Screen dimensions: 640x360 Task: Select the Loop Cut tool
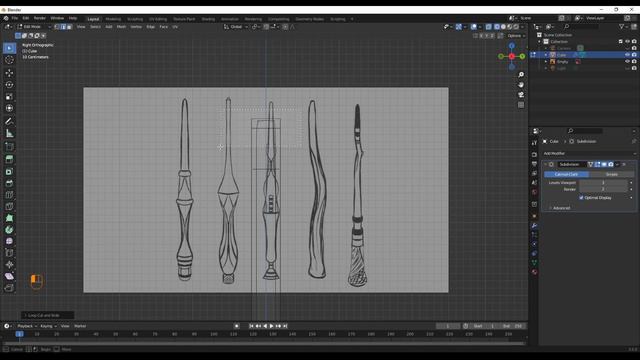pyautogui.click(x=9, y=195)
